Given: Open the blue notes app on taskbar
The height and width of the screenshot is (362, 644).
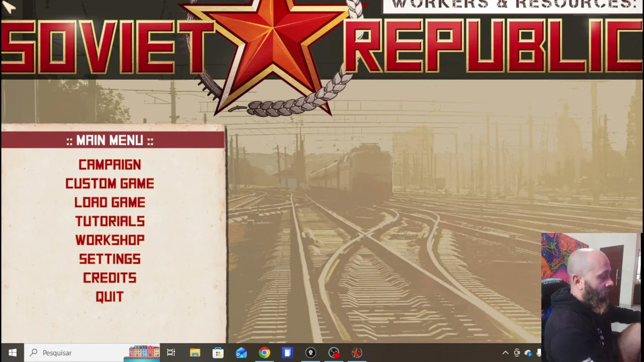Looking at the screenshot, I should coord(287,353).
